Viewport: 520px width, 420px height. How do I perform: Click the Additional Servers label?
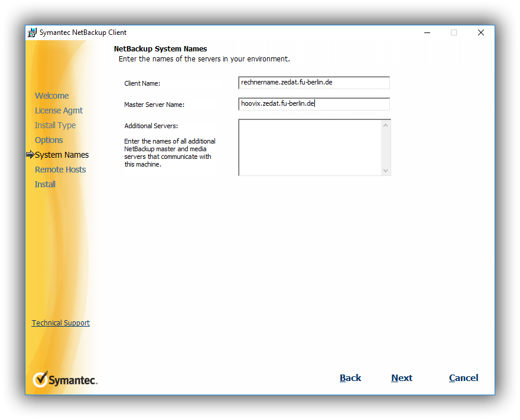click(151, 126)
